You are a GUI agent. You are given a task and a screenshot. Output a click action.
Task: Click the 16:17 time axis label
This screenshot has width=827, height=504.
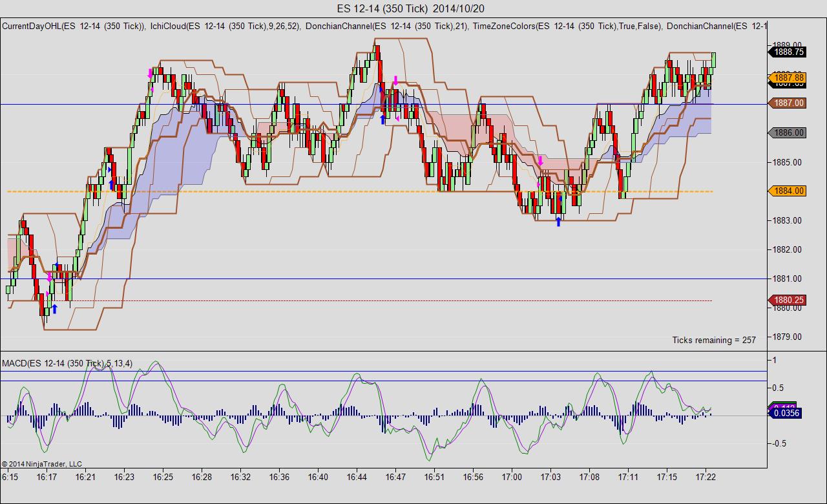(x=47, y=478)
